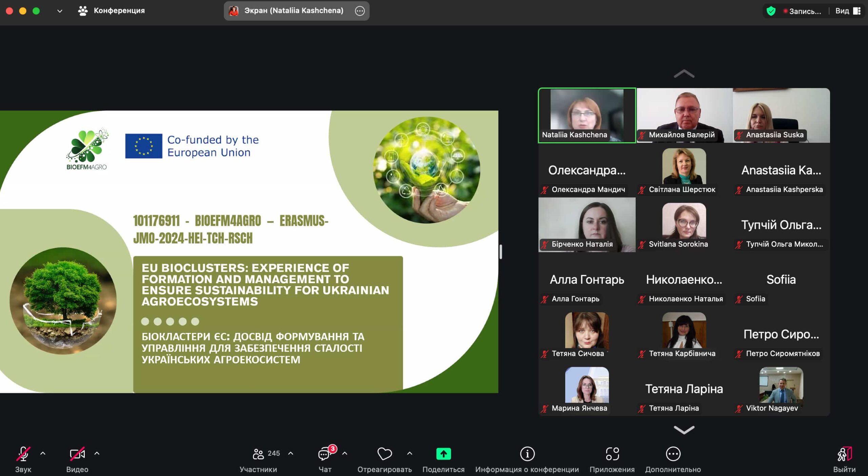This screenshot has height=476, width=868.
Task: Toggle the microphone (Звук) button
Action: [23, 459]
